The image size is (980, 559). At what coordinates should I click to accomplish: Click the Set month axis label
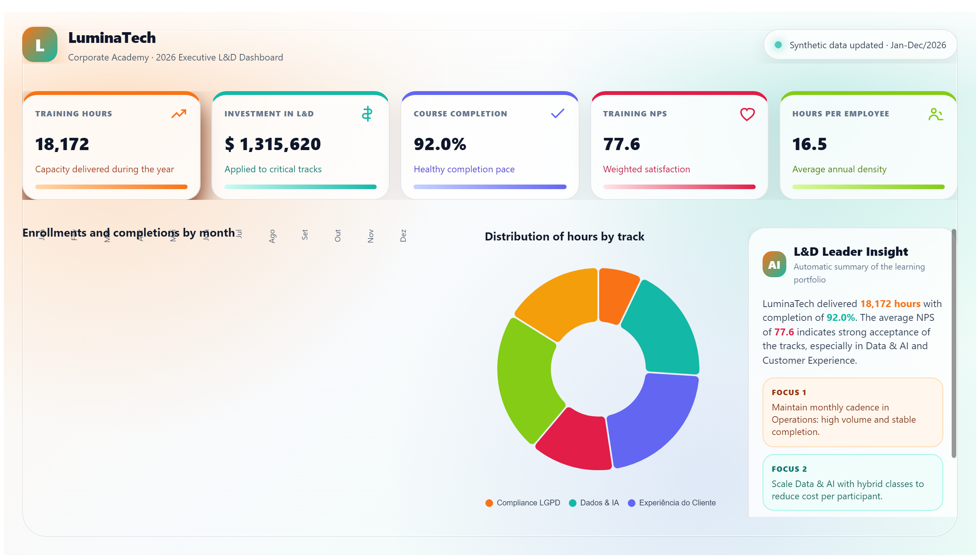click(305, 235)
